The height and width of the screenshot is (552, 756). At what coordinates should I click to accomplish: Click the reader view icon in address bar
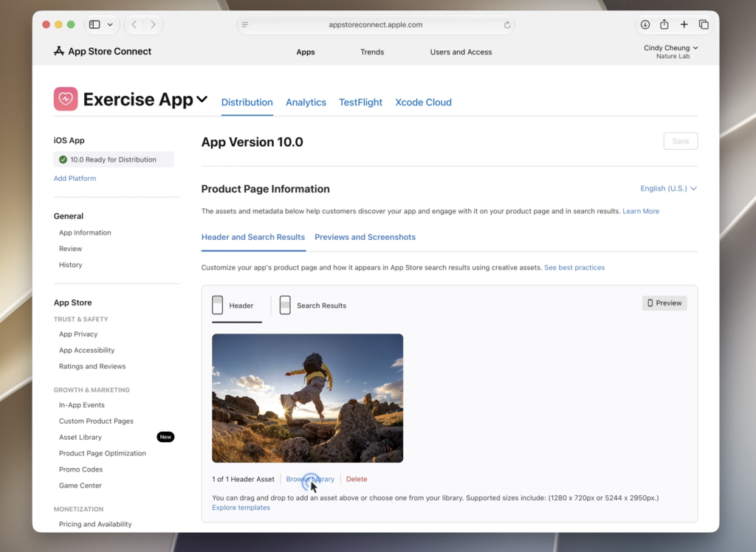[x=245, y=24]
